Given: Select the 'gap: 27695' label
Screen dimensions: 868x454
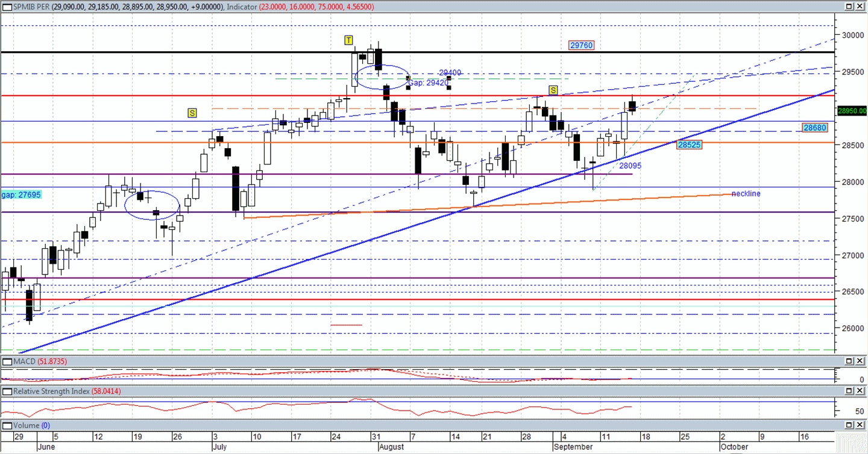Looking at the screenshot, I should pos(20,195).
